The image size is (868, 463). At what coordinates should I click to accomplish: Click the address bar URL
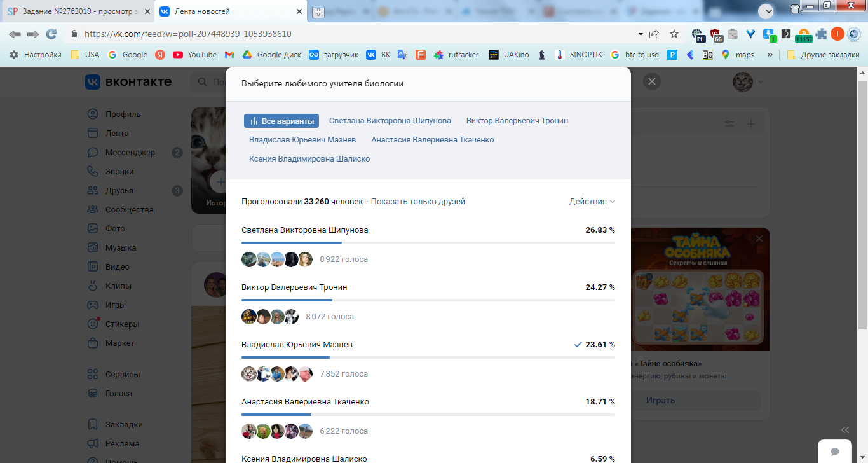click(x=187, y=34)
